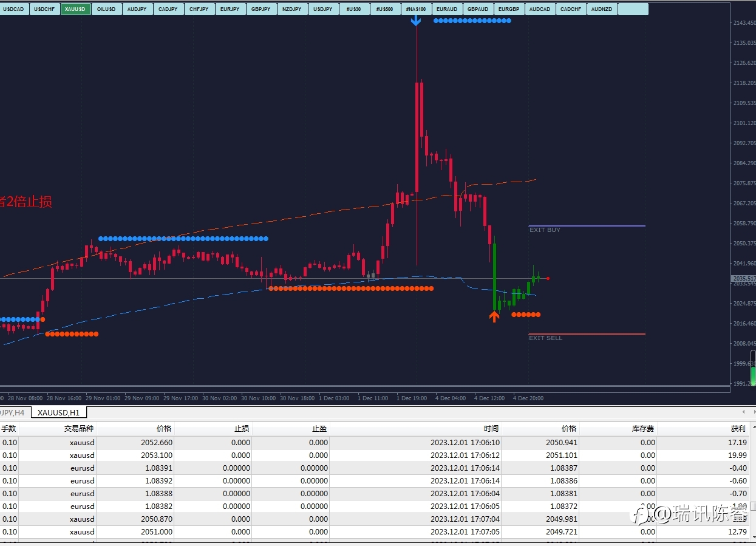The width and height of the screenshot is (756, 546).
Task: Switch chart to AUDNZD symbol
Action: pos(602,9)
